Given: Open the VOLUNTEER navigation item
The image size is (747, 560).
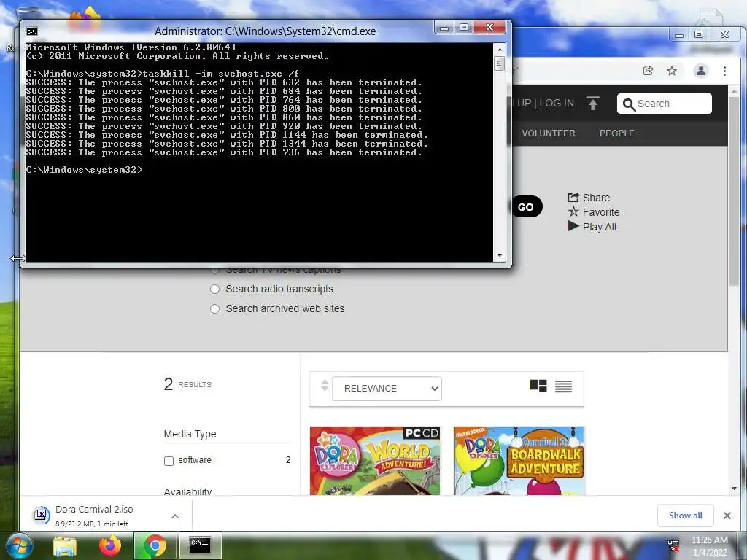Looking at the screenshot, I should coord(549,133).
